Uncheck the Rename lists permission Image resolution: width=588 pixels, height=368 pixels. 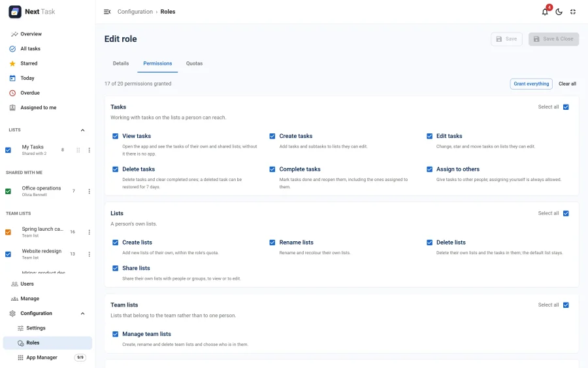click(x=272, y=243)
